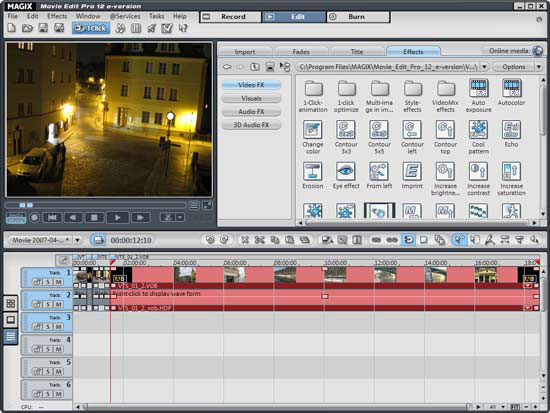
Task: Mute Track 6 with its M button
Action: click(59, 394)
